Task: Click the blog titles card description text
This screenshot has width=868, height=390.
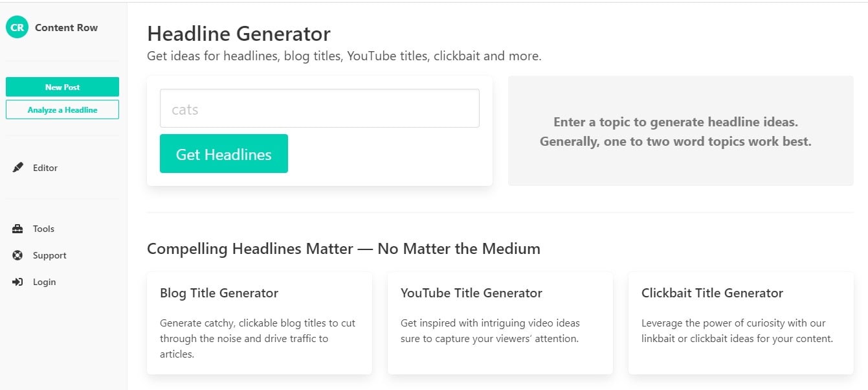Action: (x=258, y=338)
